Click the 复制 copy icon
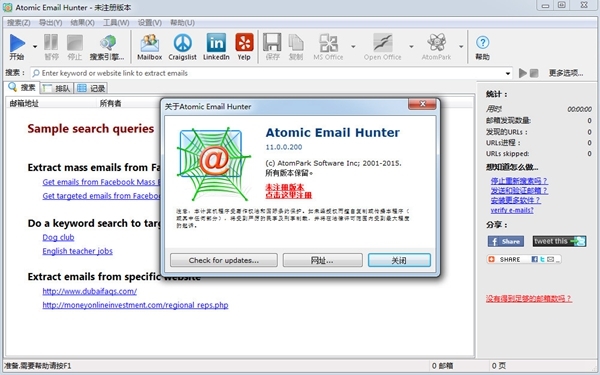600x375 pixels. pyautogui.click(x=295, y=42)
